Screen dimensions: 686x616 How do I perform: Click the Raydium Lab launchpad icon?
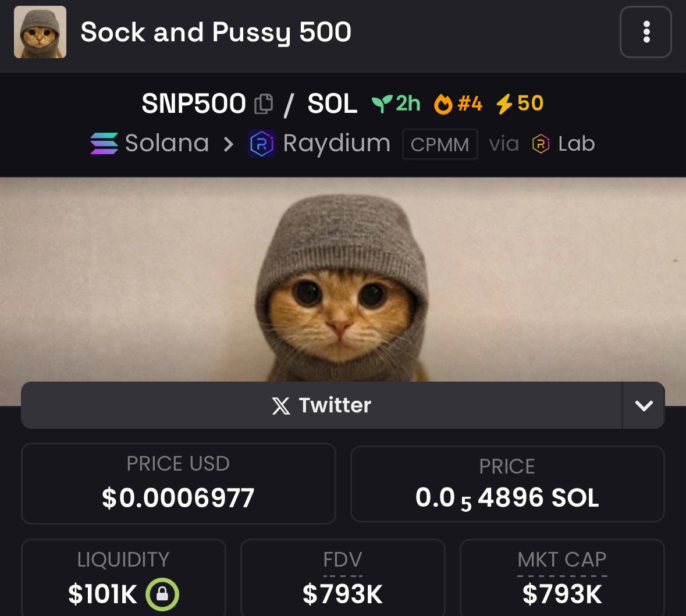[541, 144]
